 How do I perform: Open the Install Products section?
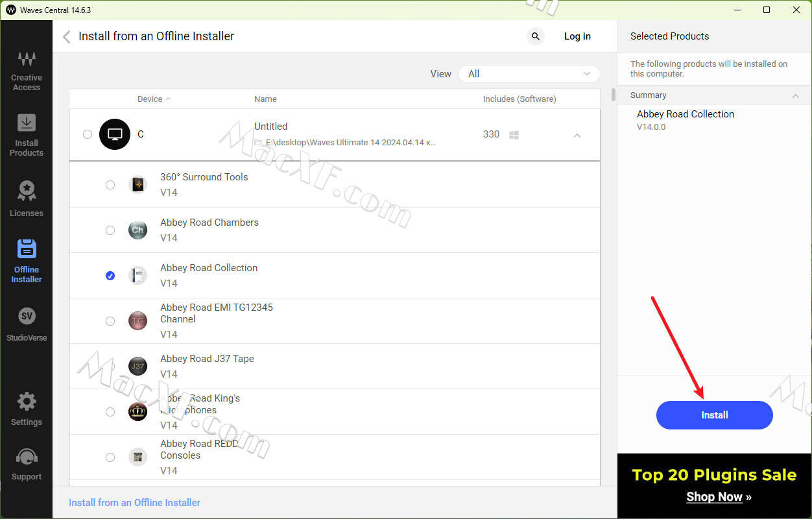(x=27, y=135)
